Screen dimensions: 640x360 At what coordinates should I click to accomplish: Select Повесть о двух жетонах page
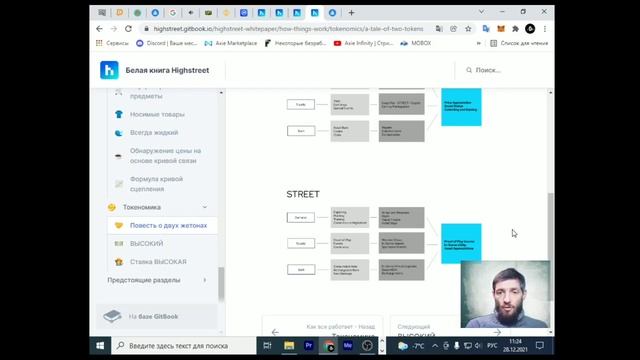coord(163,225)
